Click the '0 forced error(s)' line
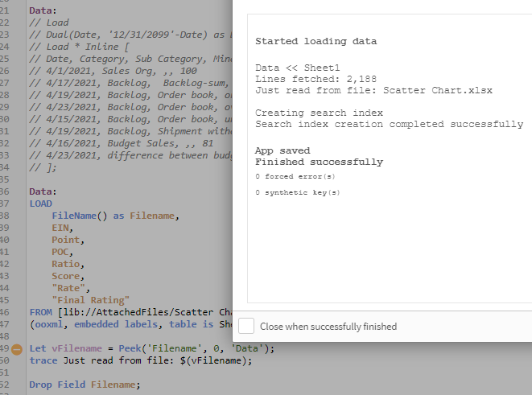The image size is (532, 395). [295, 176]
